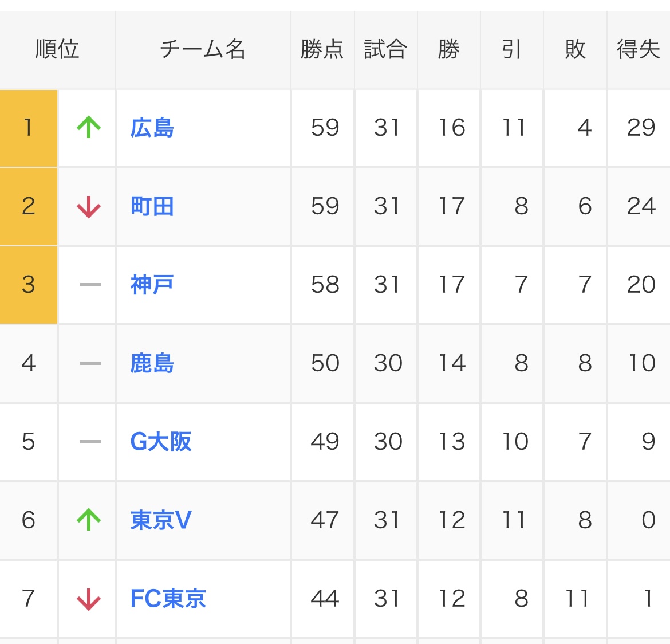Click the green up arrow beside 東京V
670x644 pixels.
(x=89, y=520)
